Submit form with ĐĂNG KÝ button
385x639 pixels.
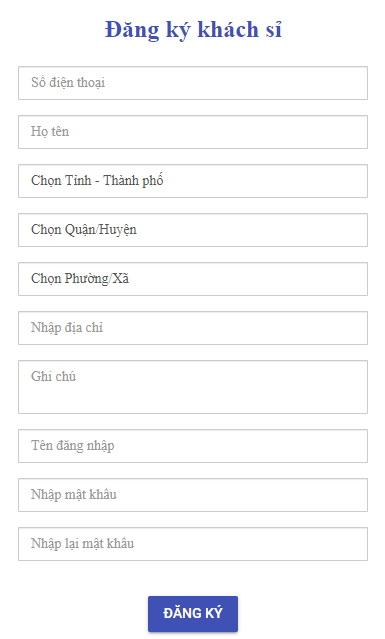193,614
